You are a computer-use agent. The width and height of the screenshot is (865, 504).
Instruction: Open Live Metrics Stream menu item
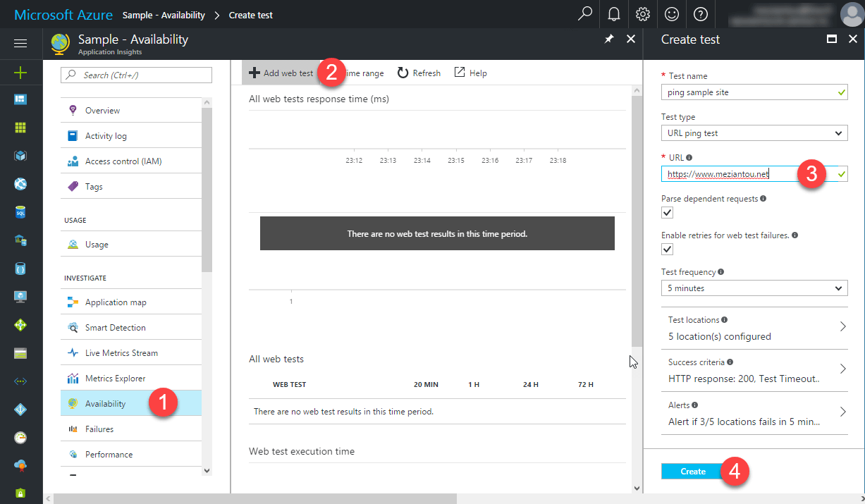click(x=121, y=353)
